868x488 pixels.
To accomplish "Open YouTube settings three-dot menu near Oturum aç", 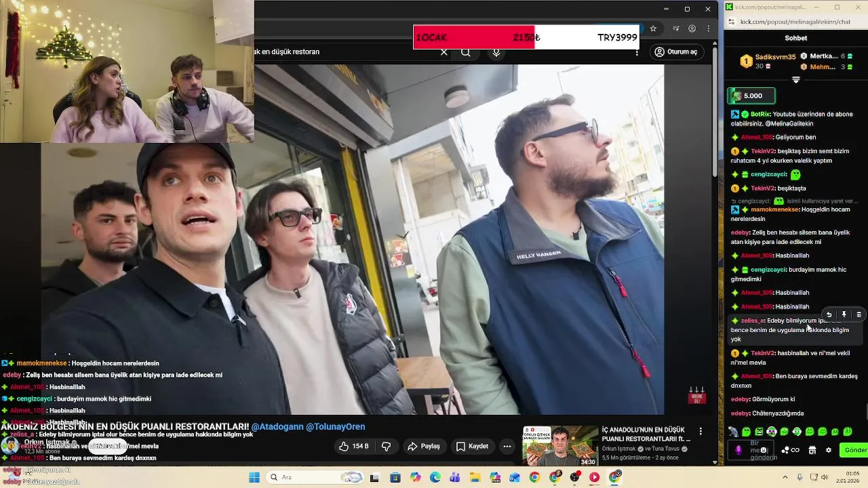I will click(637, 52).
